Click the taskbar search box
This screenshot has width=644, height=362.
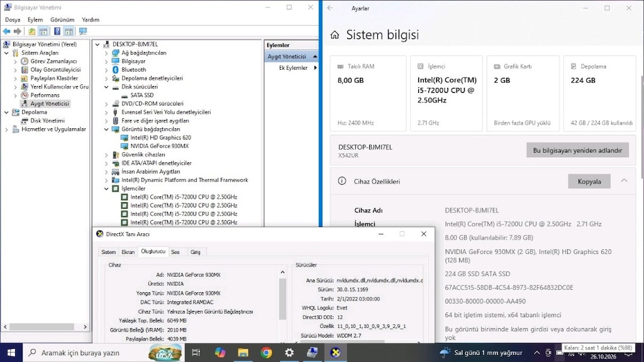103,353
